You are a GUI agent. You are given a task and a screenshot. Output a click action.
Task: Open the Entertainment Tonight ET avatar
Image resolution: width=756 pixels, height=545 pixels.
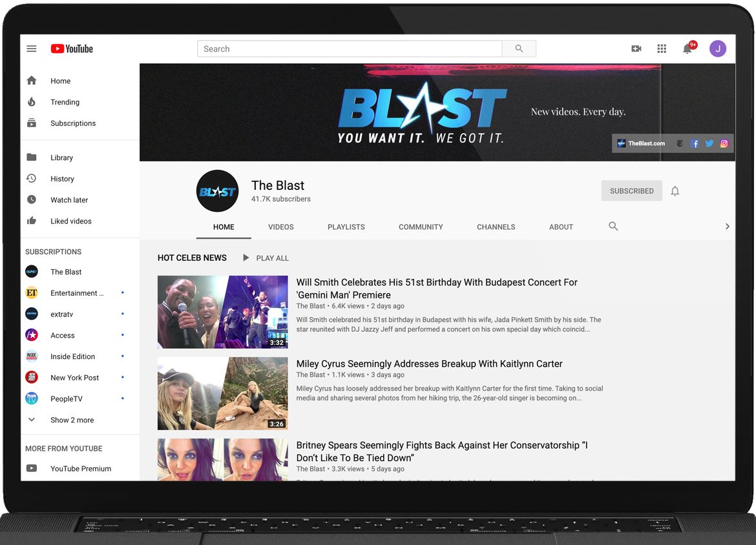coord(32,293)
